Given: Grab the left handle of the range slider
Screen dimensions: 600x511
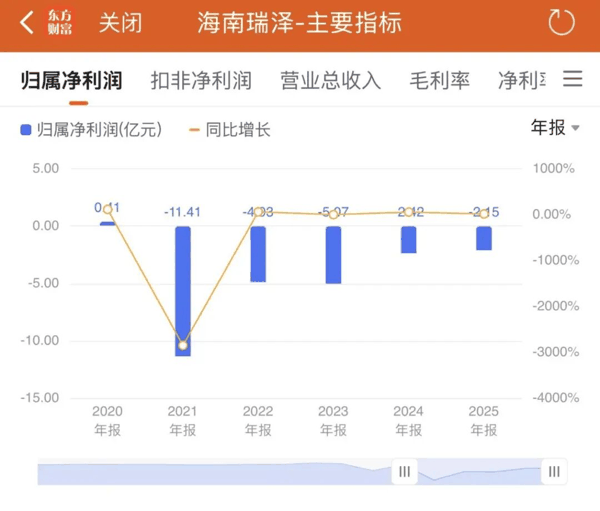Looking at the screenshot, I should coord(404,472).
